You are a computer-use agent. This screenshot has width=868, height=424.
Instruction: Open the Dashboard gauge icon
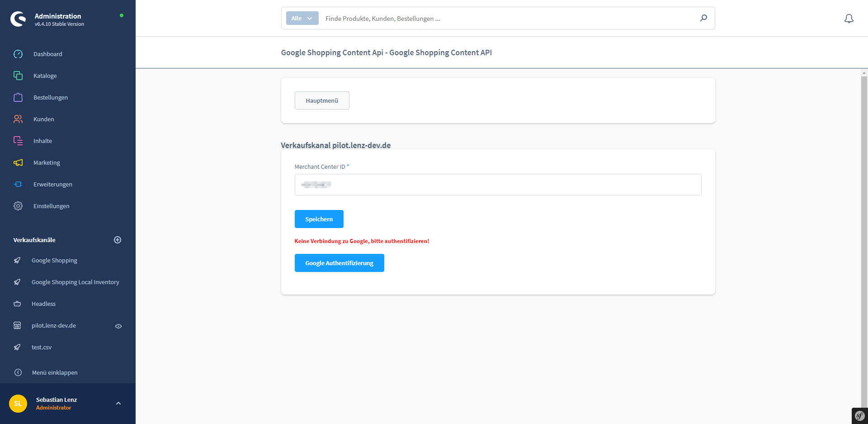click(18, 54)
